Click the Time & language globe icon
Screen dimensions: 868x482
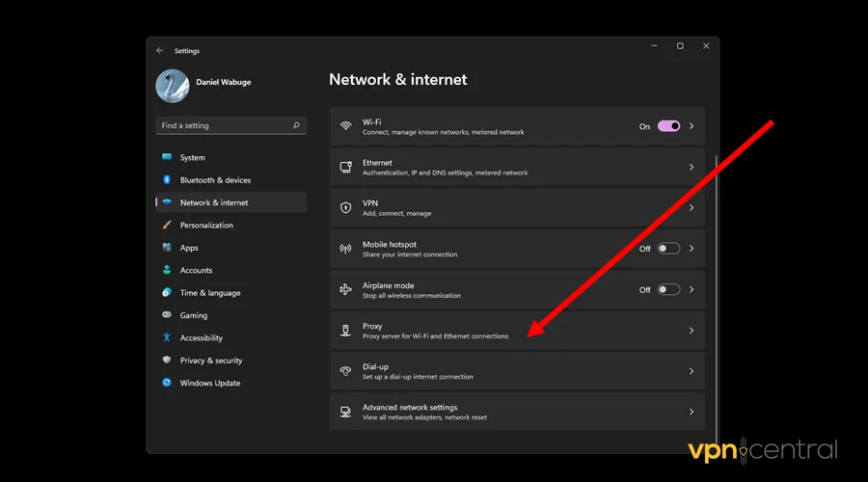[167, 293]
